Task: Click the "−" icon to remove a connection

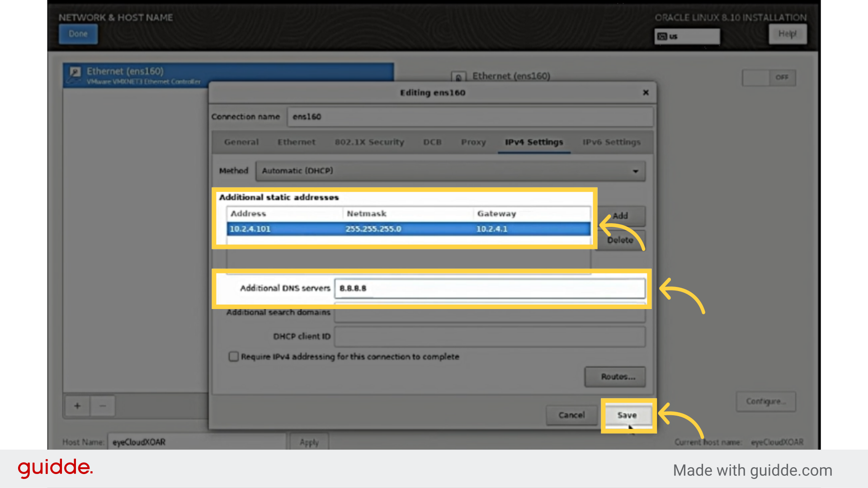Action: (x=103, y=406)
